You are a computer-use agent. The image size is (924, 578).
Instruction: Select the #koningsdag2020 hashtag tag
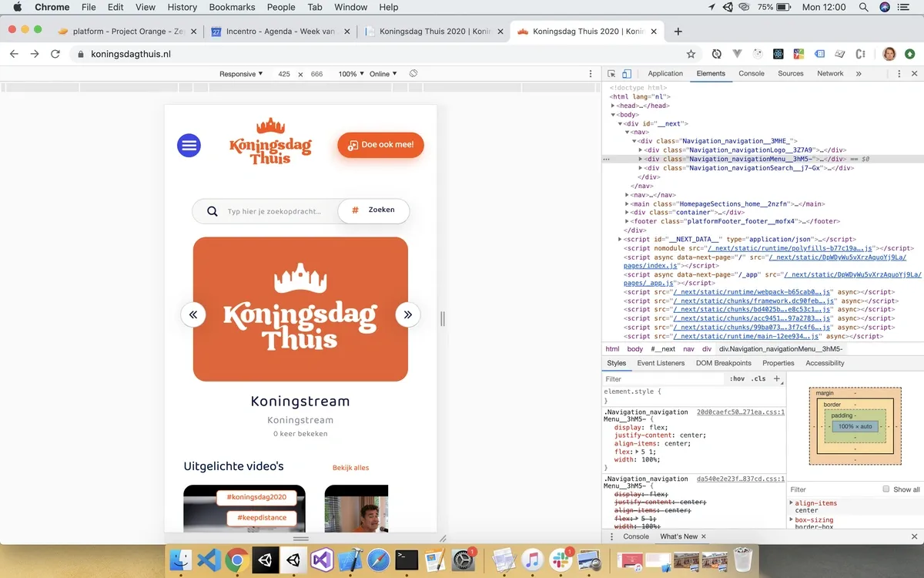(x=256, y=498)
